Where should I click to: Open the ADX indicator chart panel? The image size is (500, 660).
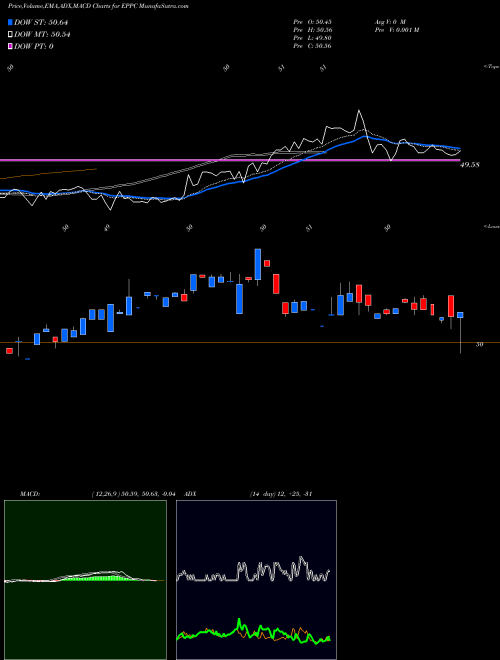(256, 580)
